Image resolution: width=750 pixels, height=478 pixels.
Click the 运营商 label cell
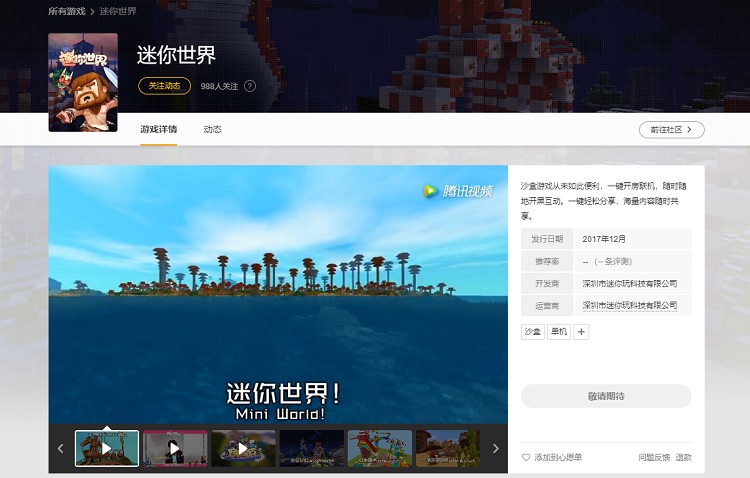click(x=547, y=305)
